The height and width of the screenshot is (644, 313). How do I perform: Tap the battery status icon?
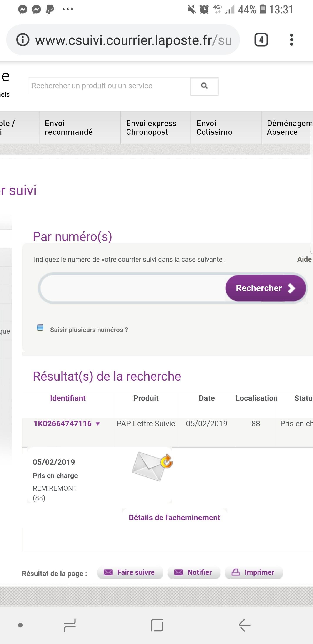click(x=263, y=9)
